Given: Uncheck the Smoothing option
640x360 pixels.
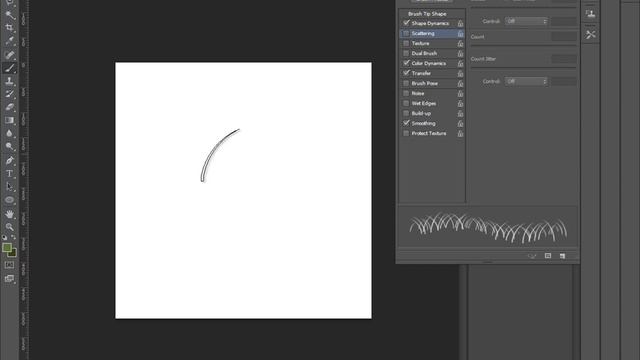Looking at the screenshot, I should coord(406,123).
